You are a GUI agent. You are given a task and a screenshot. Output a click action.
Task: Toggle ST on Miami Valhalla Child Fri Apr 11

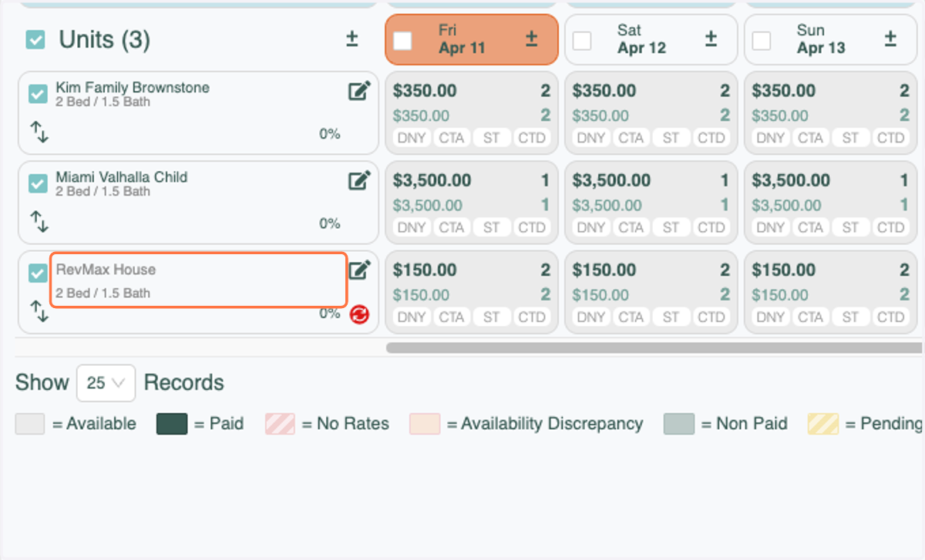point(492,228)
